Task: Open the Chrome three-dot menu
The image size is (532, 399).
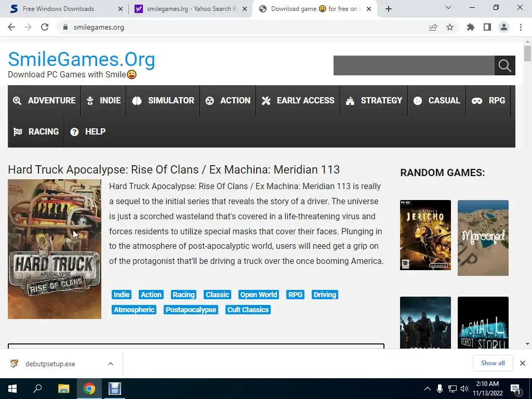Action: [x=521, y=27]
